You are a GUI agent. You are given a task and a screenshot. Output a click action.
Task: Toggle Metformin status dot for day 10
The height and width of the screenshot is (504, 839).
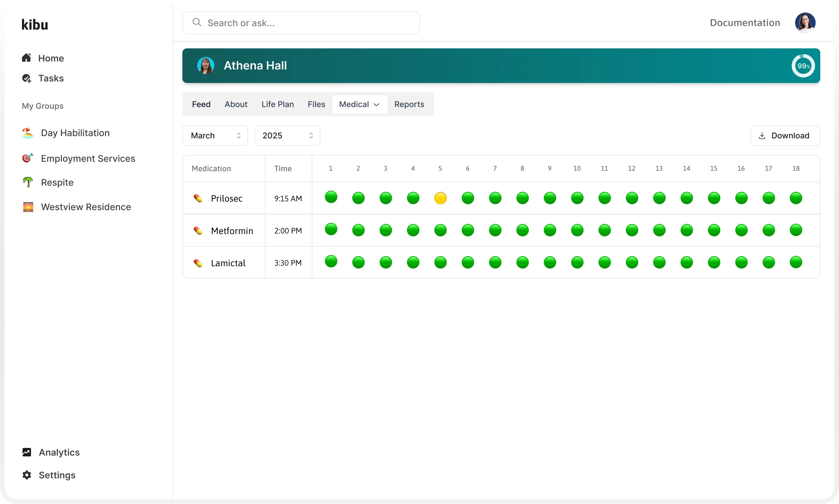[577, 230]
